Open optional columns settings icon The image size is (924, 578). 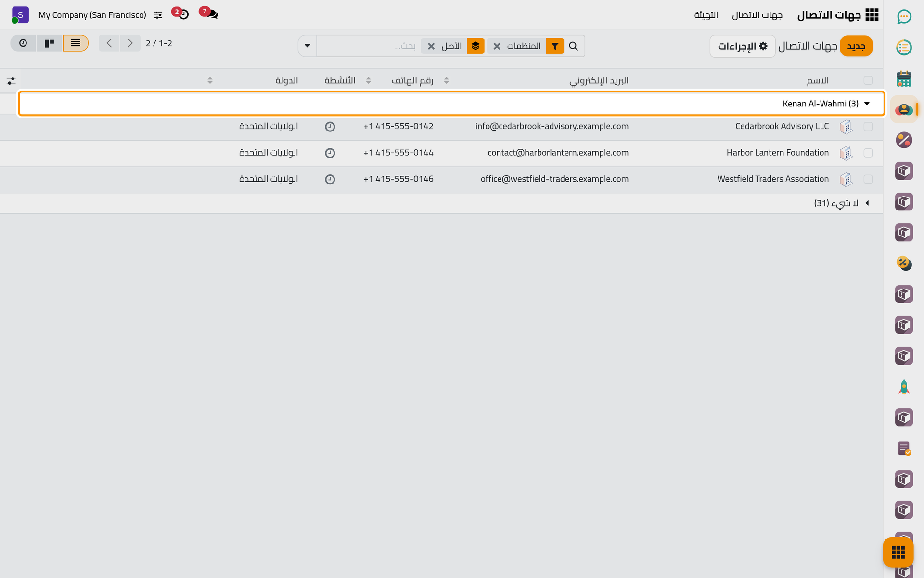point(11,80)
